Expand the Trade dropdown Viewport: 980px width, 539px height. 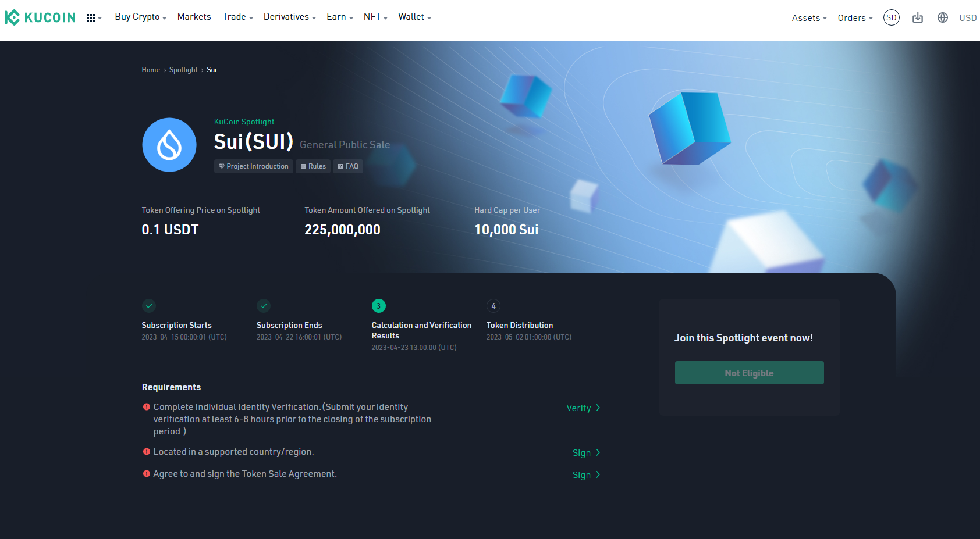(237, 17)
